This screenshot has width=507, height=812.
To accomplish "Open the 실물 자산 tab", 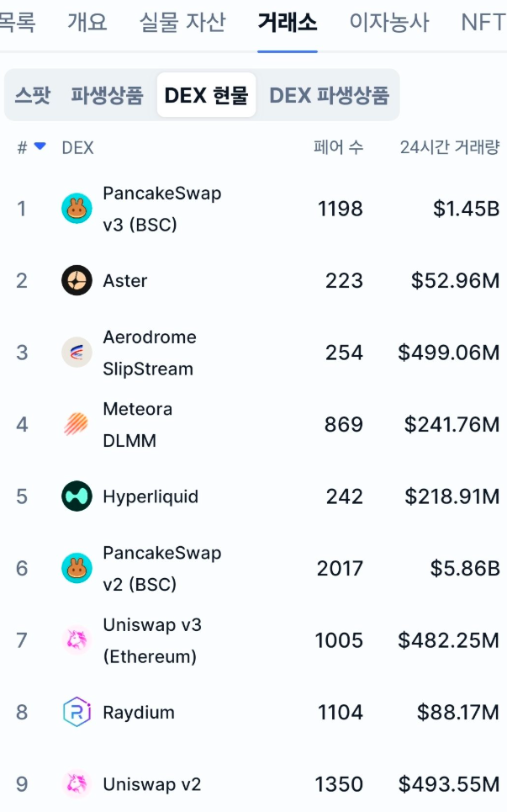I will point(182,22).
